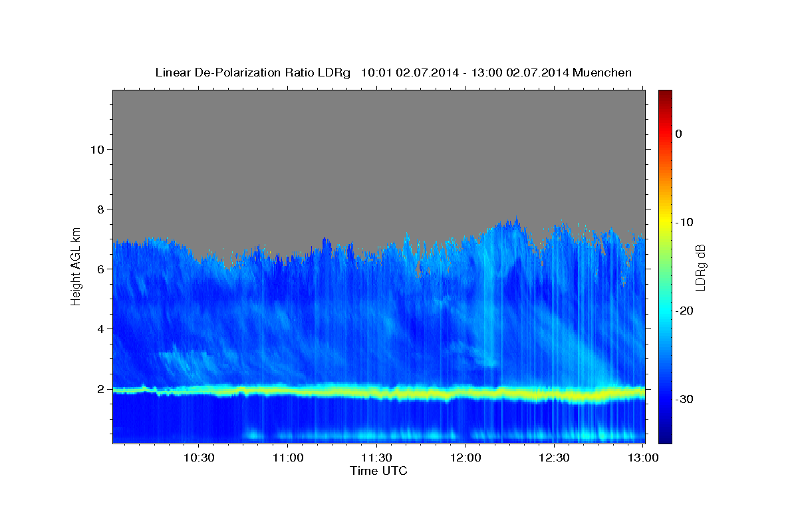
Task: Click the colorbar value '0'
Action: [x=678, y=134]
